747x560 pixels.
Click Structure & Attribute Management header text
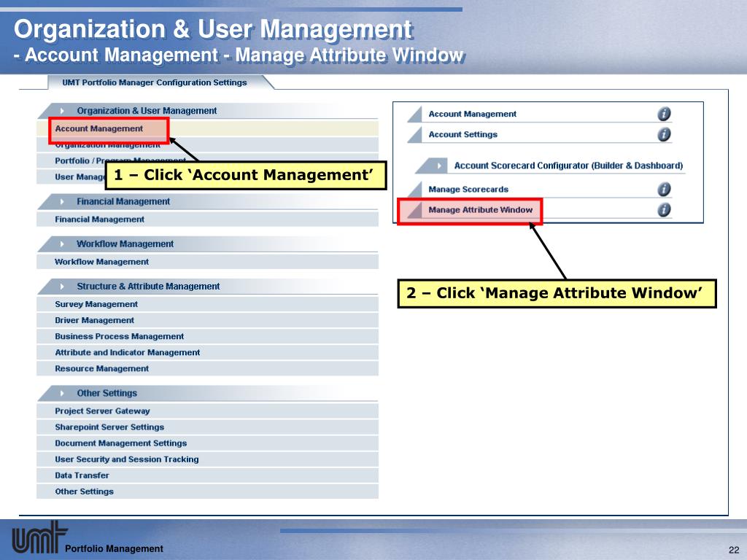(x=148, y=287)
